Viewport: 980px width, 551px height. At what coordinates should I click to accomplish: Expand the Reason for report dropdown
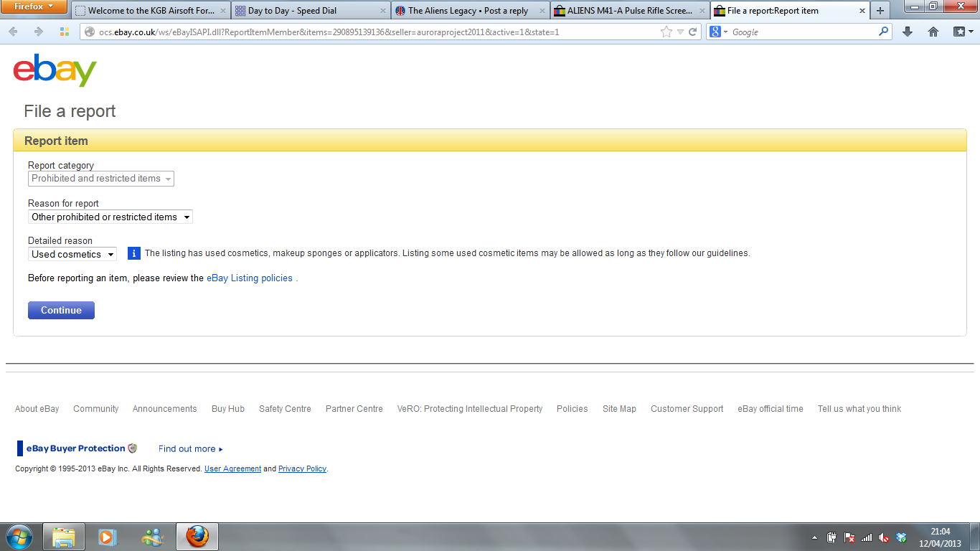point(110,217)
